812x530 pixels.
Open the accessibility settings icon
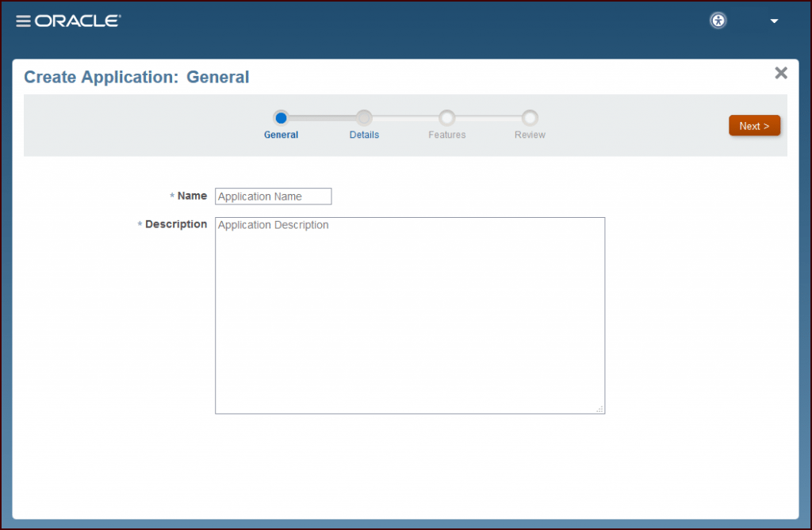click(x=718, y=21)
